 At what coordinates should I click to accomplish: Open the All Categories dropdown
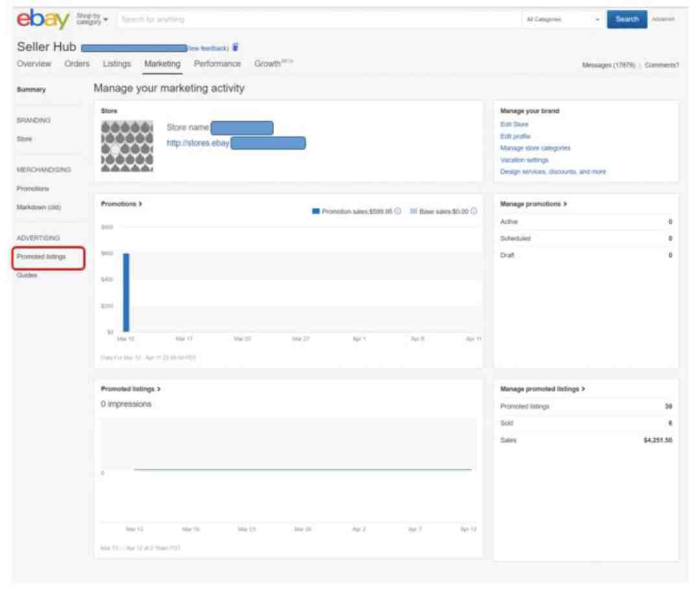pyautogui.click(x=563, y=19)
